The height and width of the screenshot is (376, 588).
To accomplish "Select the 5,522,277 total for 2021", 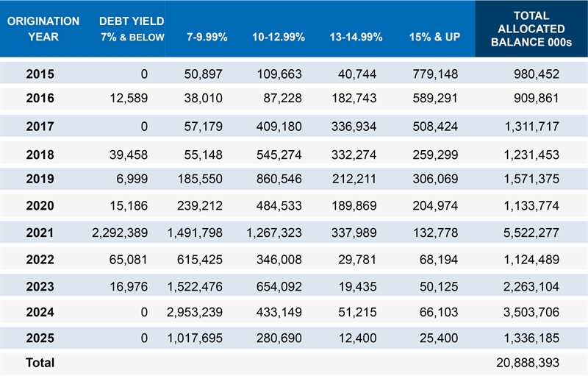I will [531, 233].
